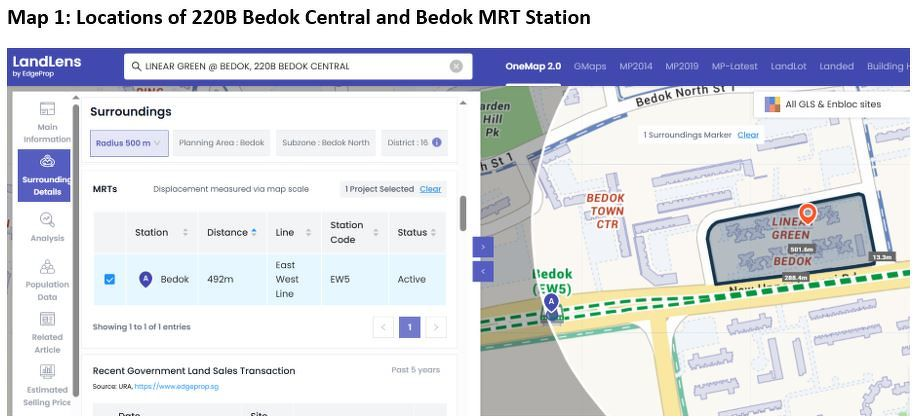This screenshot has height=420, width=917.
Task: Open the Related Article sidebar icon
Action: 47,333
